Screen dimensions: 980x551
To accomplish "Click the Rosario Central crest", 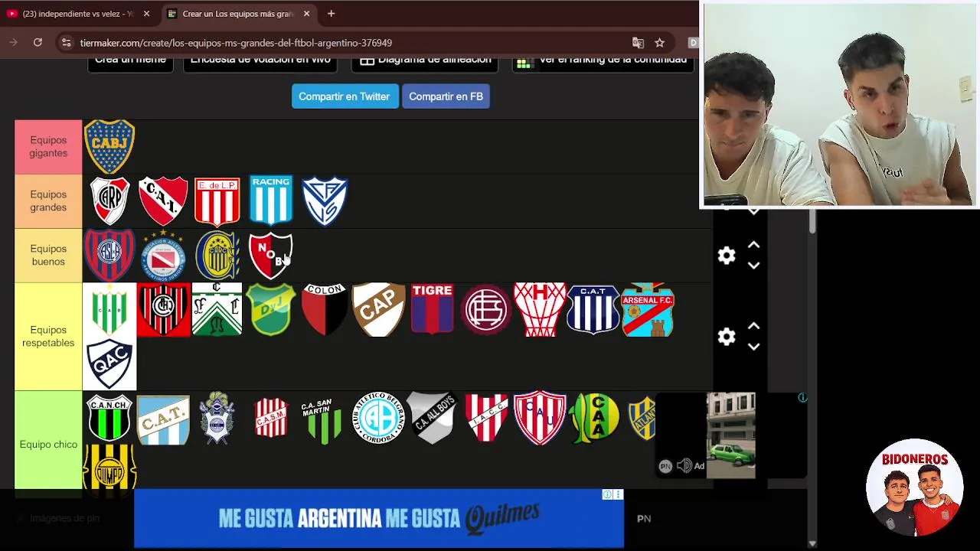I will (217, 255).
